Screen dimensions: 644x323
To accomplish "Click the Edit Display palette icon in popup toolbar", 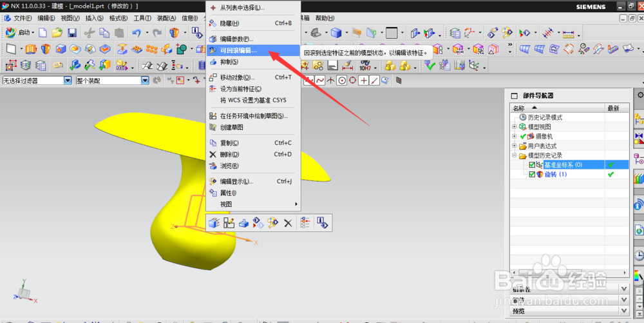I will click(272, 223).
